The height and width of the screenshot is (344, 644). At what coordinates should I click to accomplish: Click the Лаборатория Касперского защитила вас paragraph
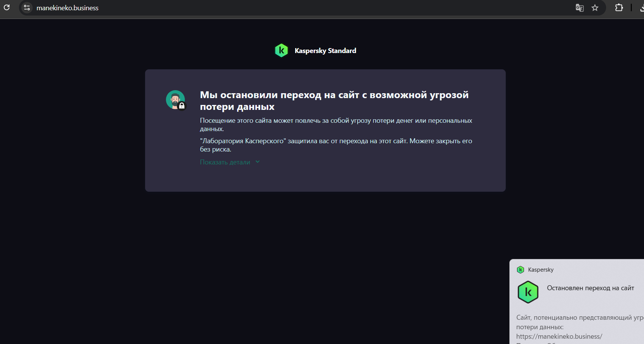(x=336, y=145)
